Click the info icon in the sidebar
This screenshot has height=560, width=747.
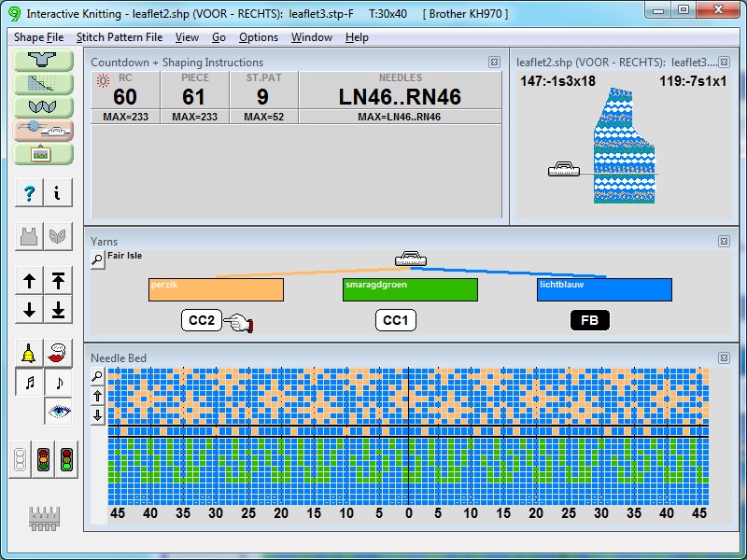click(x=59, y=193)
